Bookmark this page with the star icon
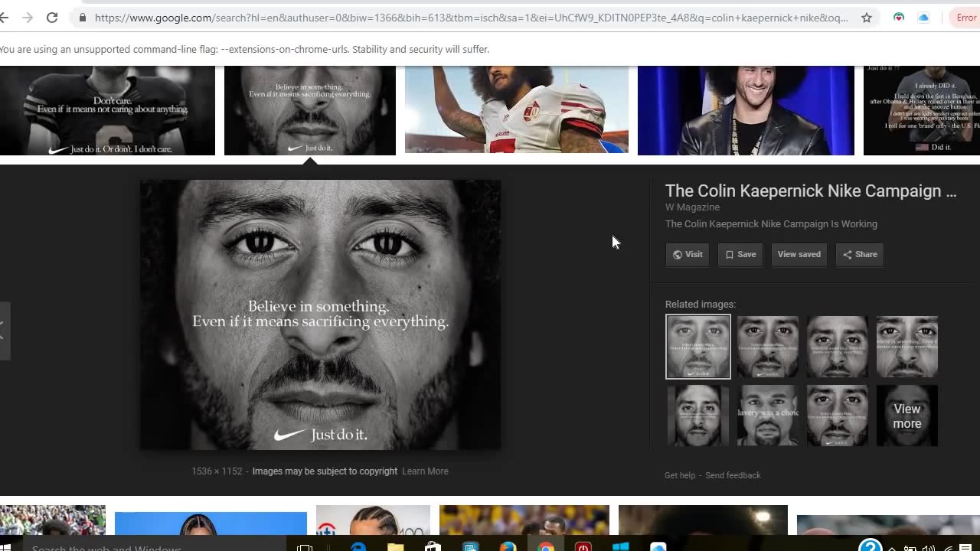 point(867,18)
